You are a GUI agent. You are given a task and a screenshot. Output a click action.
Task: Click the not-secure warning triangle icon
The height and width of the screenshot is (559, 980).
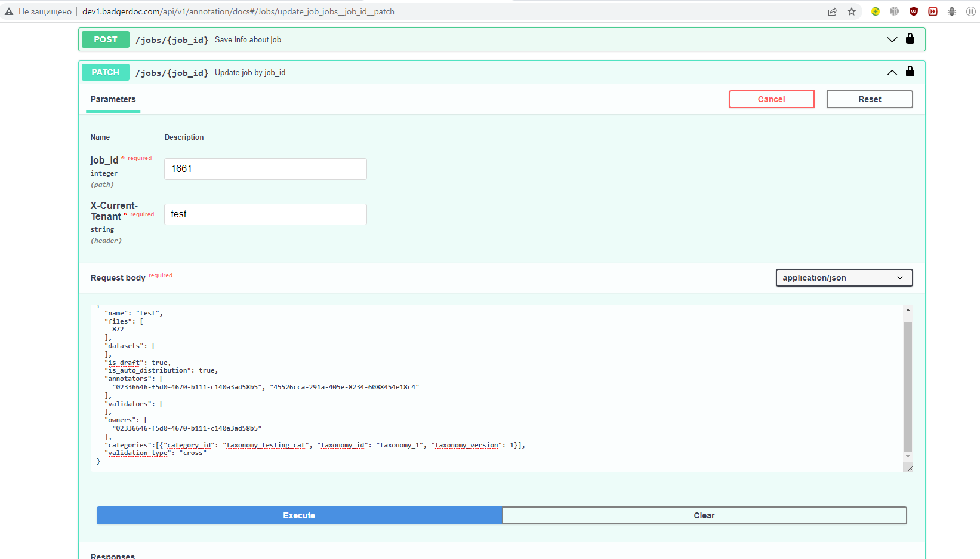[x=9, y=11]
